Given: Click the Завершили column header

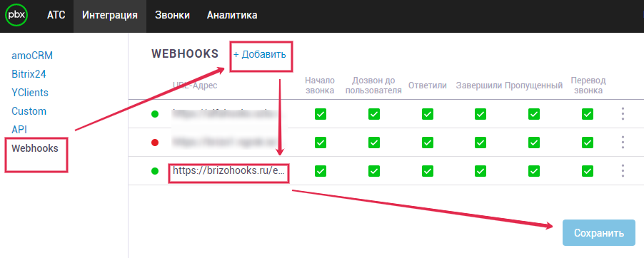Looking at the screenshot, I should 479,86.
